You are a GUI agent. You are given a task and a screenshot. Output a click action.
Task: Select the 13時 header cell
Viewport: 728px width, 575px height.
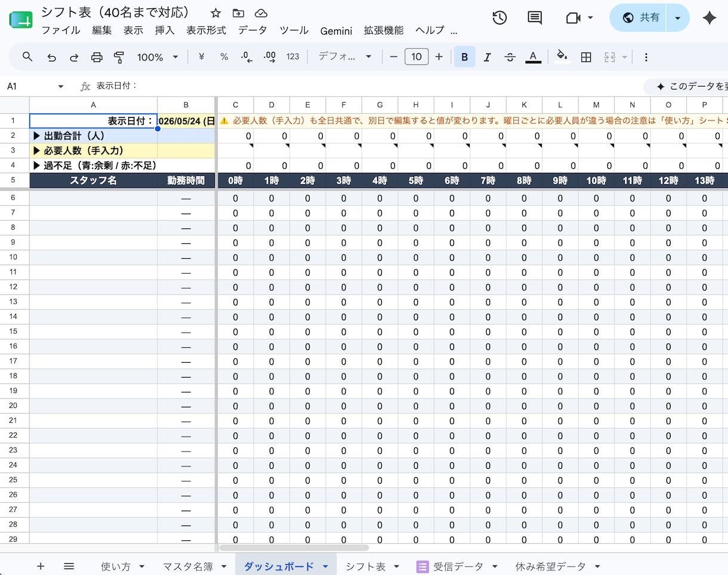[704, 180]
